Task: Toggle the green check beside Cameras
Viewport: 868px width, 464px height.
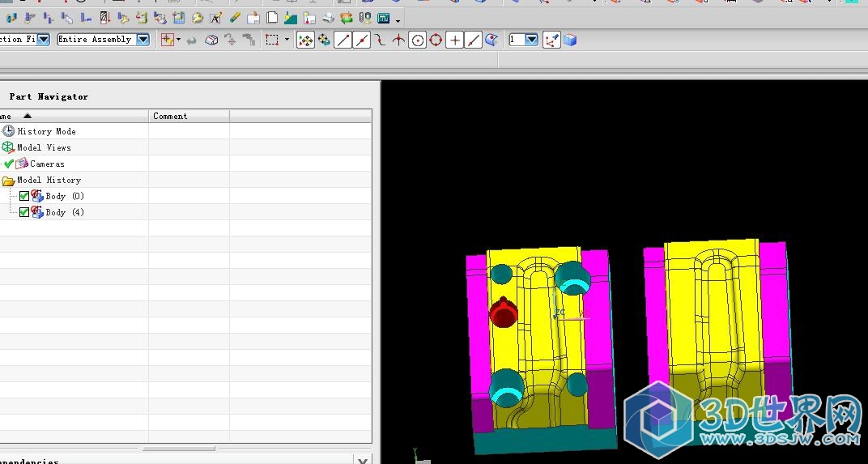Action: (x=9, y=164)
